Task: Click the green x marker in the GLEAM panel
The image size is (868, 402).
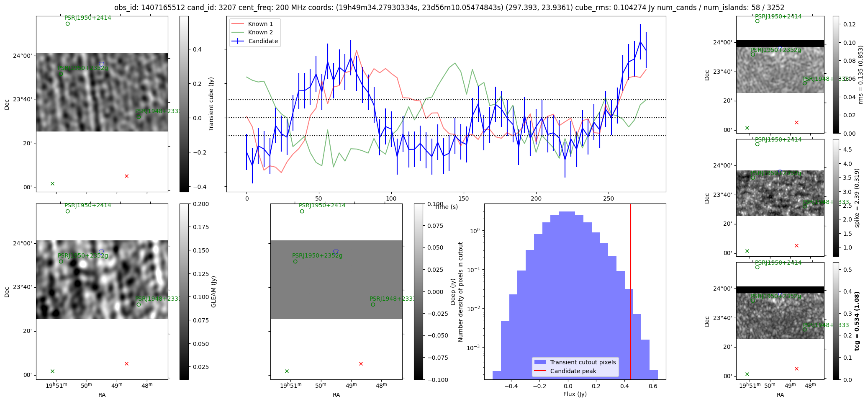Action: pyautogui.click(x=52, y=371)
